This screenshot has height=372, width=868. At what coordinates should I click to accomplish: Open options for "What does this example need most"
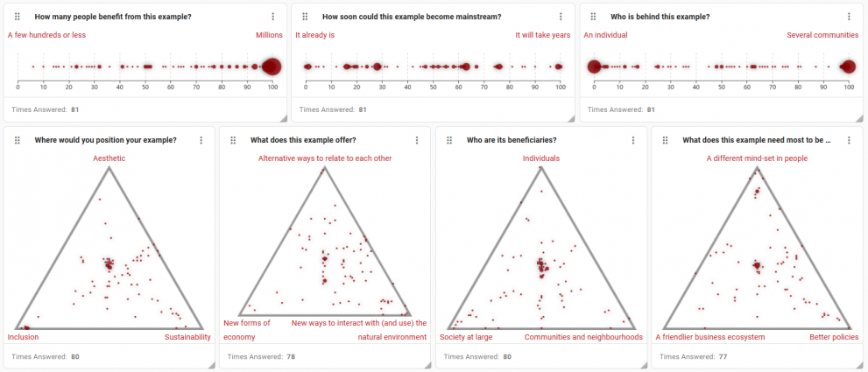pos(848,140)
